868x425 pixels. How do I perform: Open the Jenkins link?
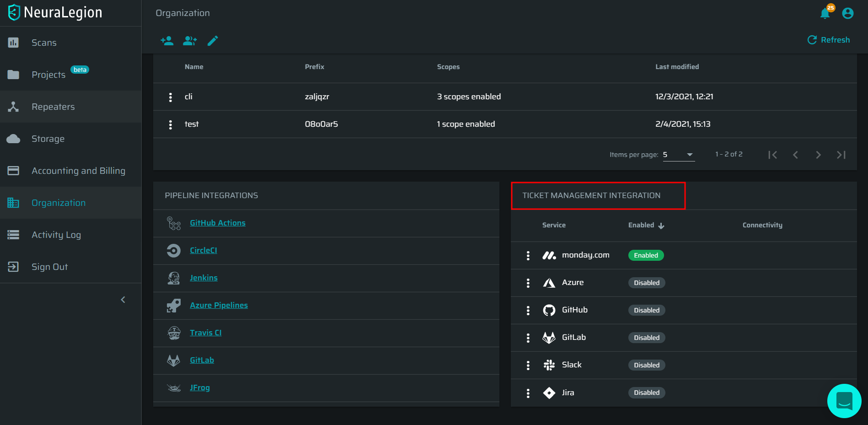pyautogui.click(x=204, y=278)
